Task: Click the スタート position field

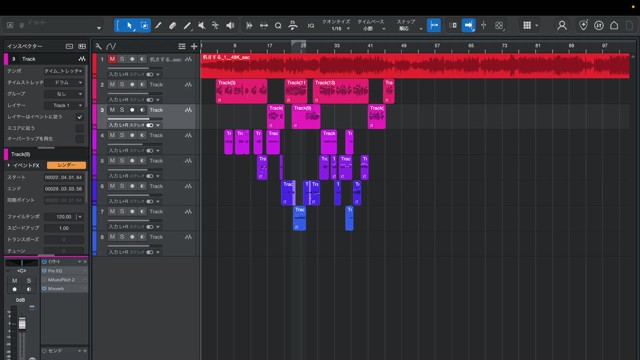Action: pyautogui.click(x=64, y=178)
